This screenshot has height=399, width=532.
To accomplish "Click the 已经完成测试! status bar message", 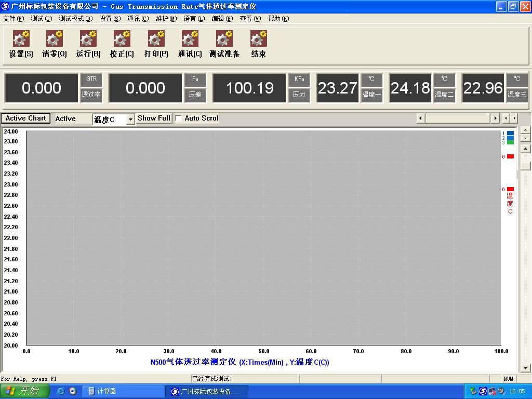I will (212, 379).
